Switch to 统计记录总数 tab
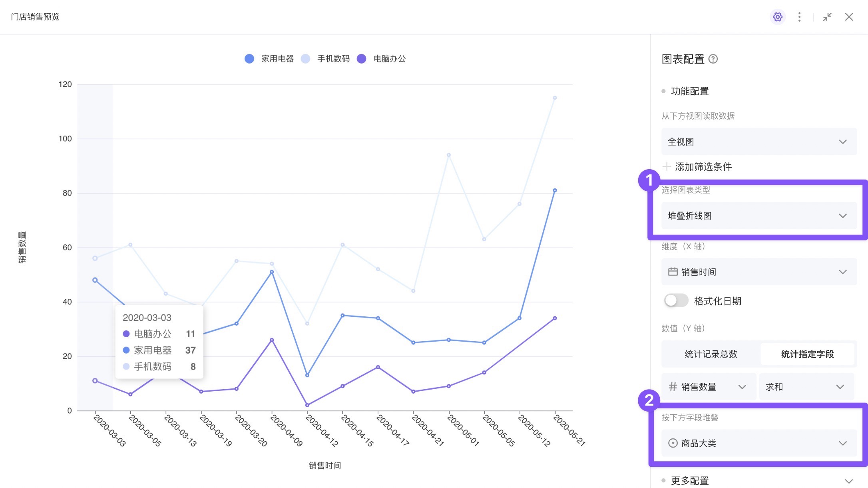868x488 pixels. point(711,354)
